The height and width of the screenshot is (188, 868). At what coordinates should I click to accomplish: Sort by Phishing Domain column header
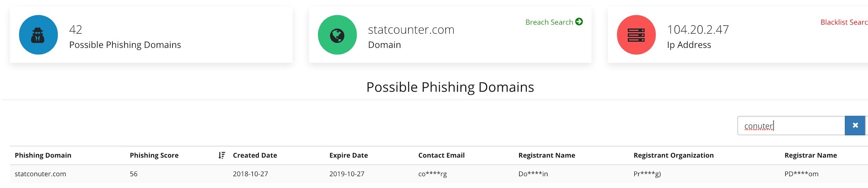pos(43,155)
